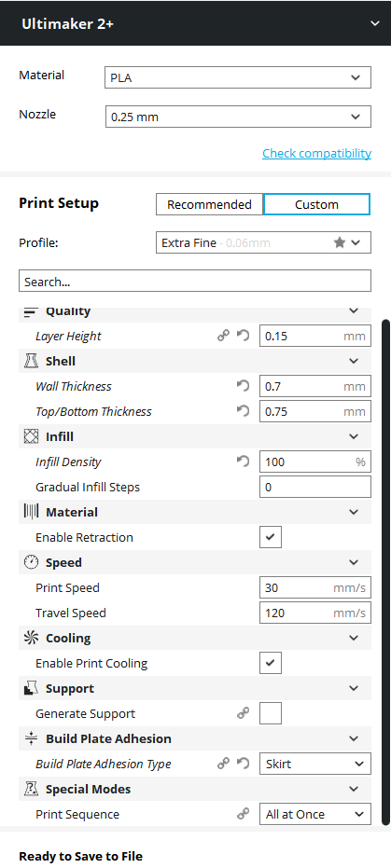Open the Nozzle 0.25 mm dropdown
Screen dimensions: 391x868
[238, 117]
